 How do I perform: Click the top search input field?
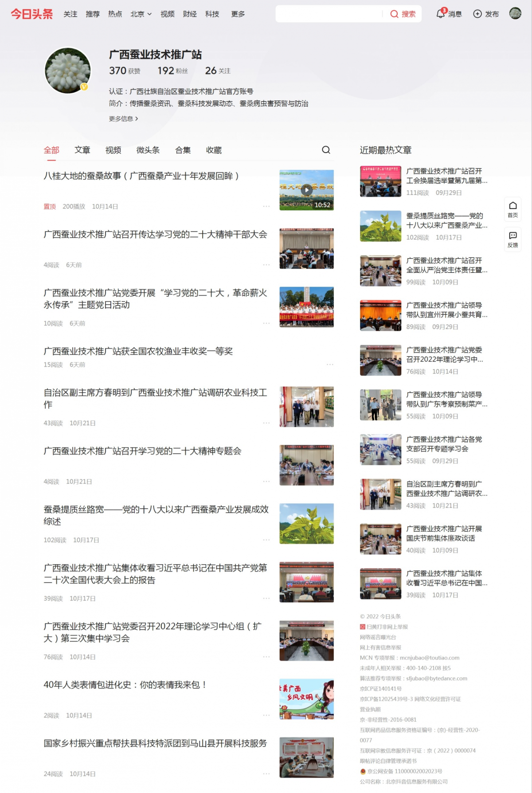pos(329,14)
